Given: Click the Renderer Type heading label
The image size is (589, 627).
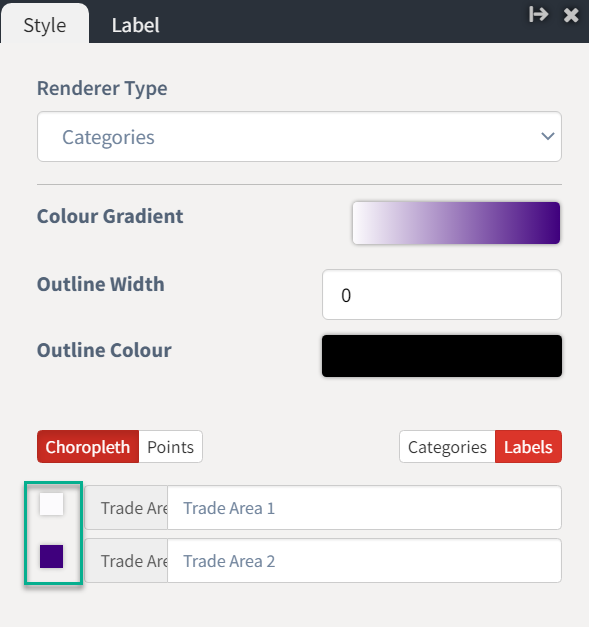Looking at the screenshot, I should [102, 88].
